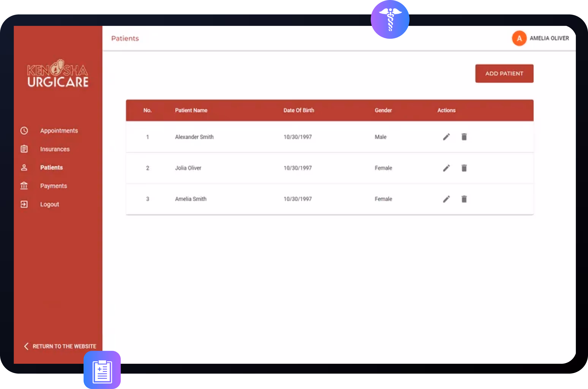Open the Amelia Oliver avatar circle
This screenshot has width=588, height=389.
tap(519, 38)
